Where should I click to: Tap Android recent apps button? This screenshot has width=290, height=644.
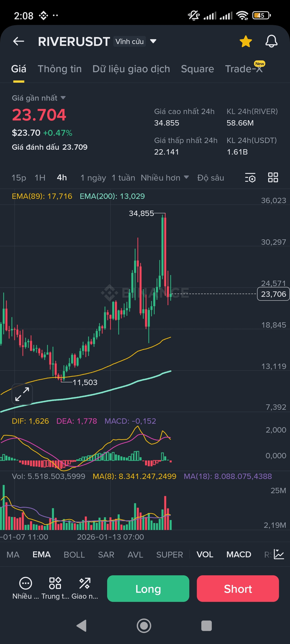coord(206,626)
